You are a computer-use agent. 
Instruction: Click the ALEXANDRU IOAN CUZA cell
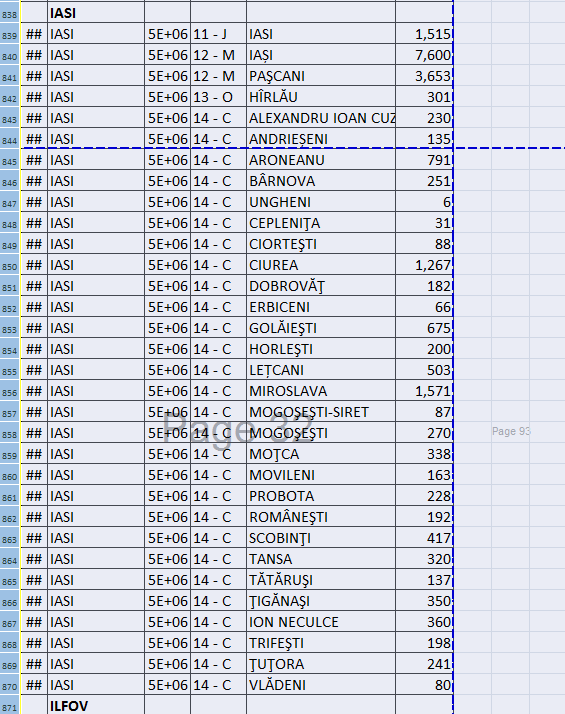coord(321,118)
